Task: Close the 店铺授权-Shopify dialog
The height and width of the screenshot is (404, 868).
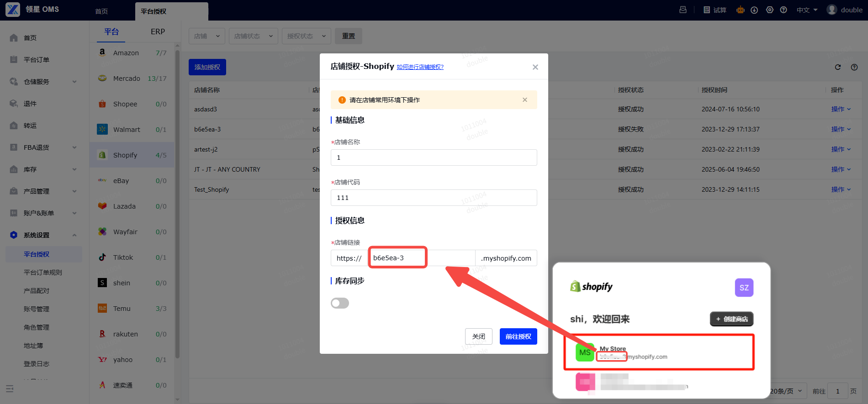Action: 535,67
